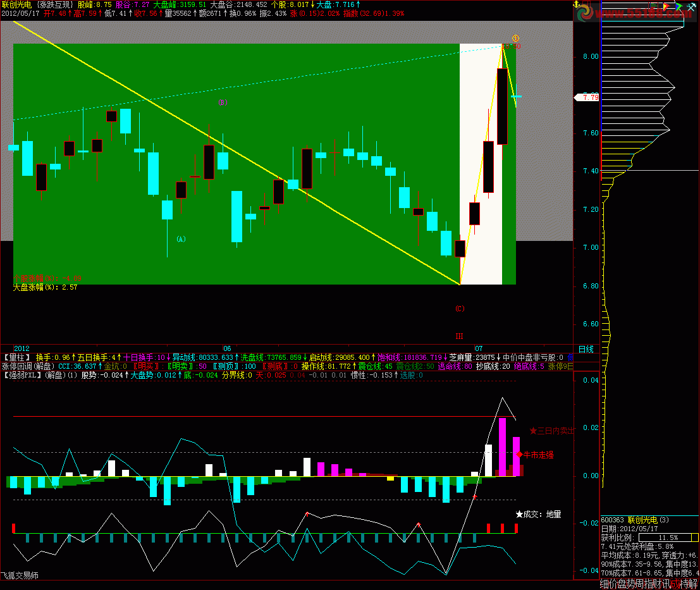The image size is (700, 590).
Task: Click the 07 month marker on time axis
Action: point(479,348)
